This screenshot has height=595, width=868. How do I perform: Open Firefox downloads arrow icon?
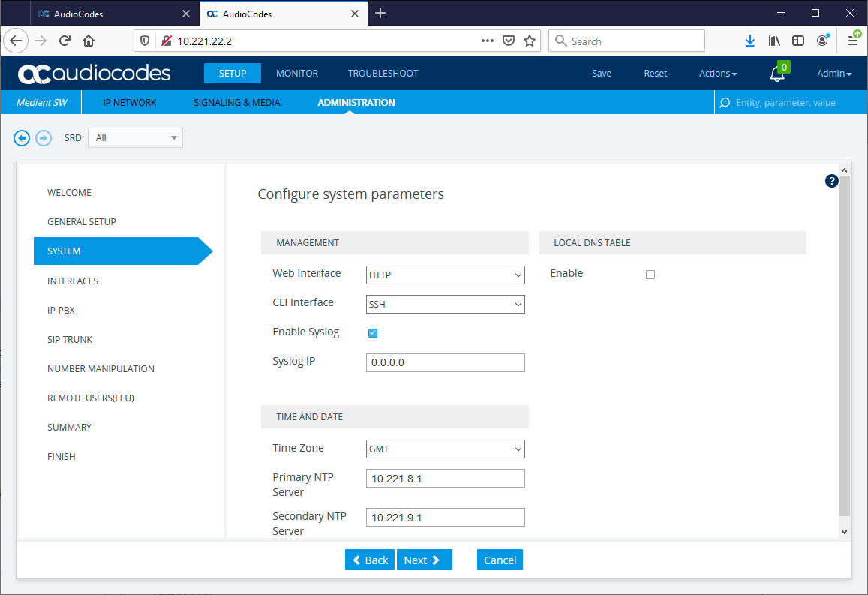[x=750, y=41]
